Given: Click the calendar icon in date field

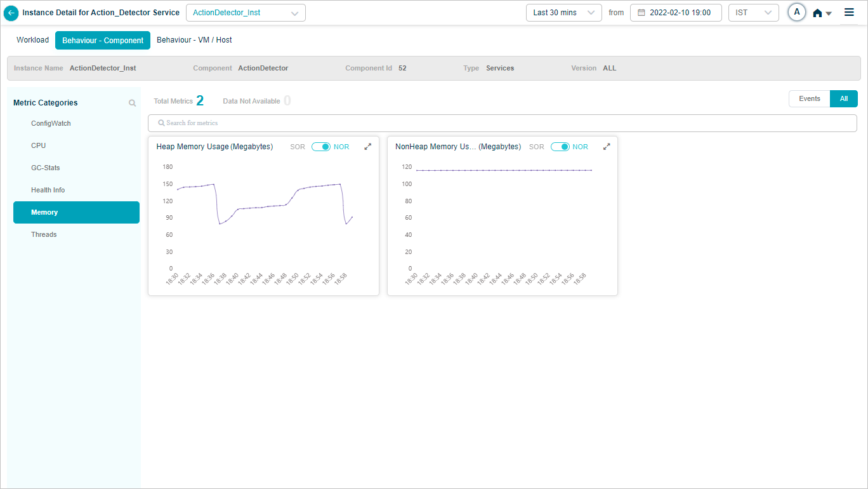Looking at the screenshot, I should [x=641, y=13].
